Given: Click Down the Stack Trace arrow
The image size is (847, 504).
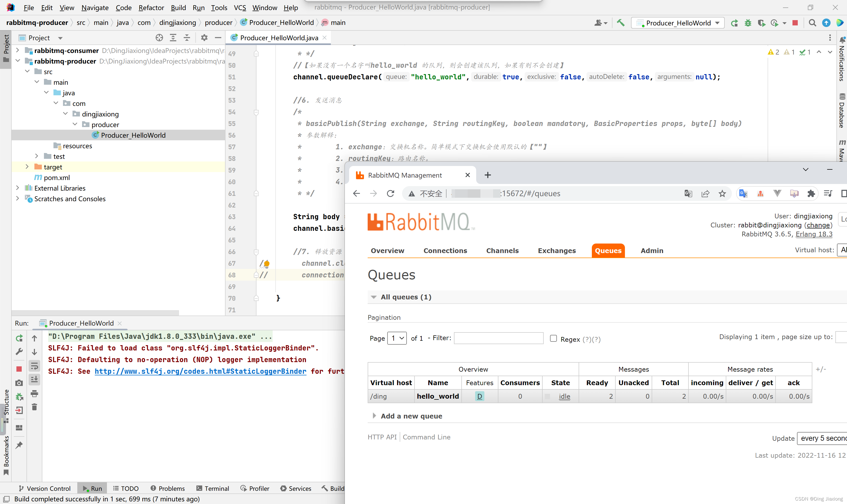Looking at the screenshot, I should 34,352.
